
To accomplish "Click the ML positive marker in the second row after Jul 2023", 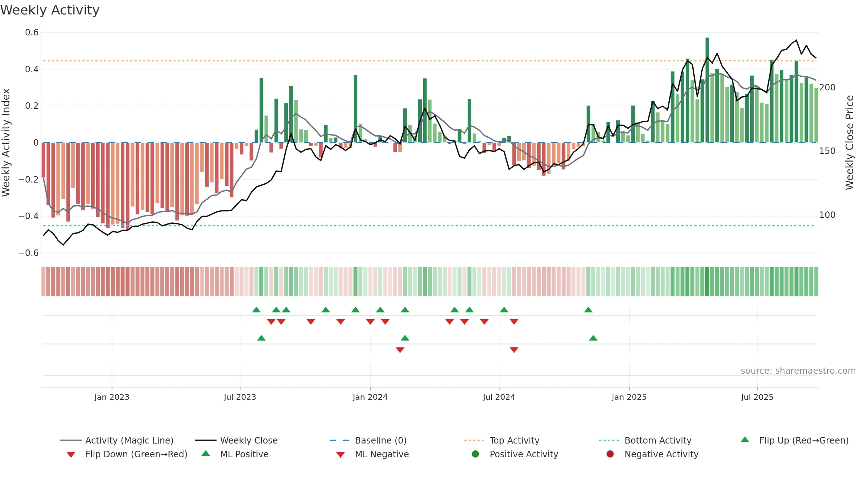I will [x=261, y=338].
